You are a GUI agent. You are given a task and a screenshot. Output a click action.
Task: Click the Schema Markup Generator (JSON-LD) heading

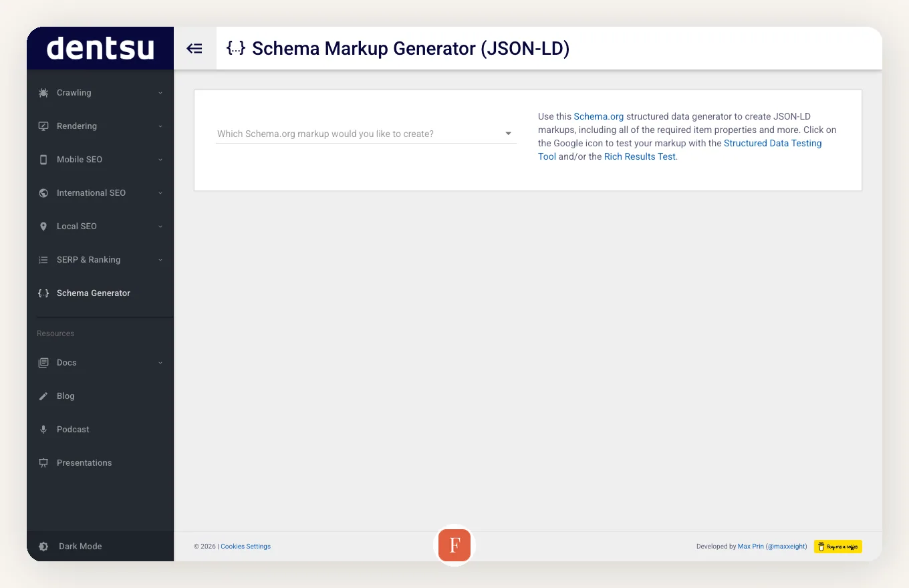pyautogui.click(x=410, y=48)
